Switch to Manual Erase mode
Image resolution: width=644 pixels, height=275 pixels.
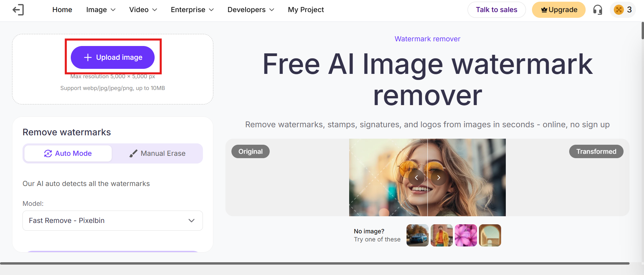pos(157,153)
